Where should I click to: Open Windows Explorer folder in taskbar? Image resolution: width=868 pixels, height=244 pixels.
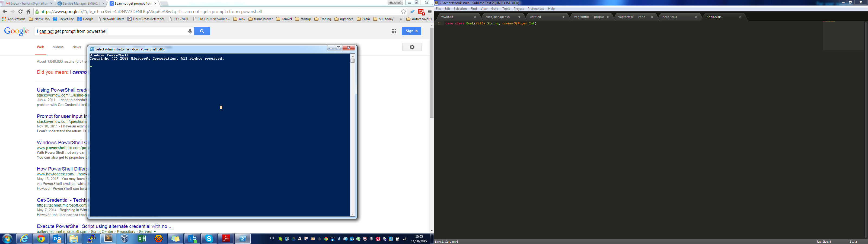point(74,239)
